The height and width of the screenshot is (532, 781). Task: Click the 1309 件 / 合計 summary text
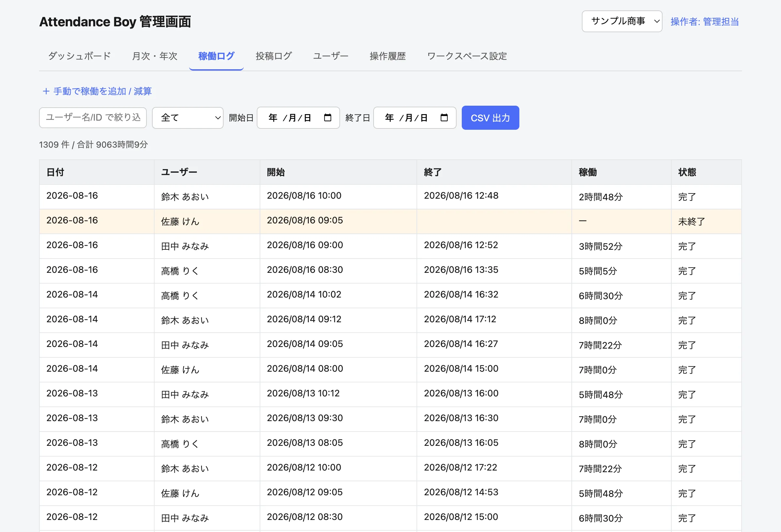click(93, 144)
